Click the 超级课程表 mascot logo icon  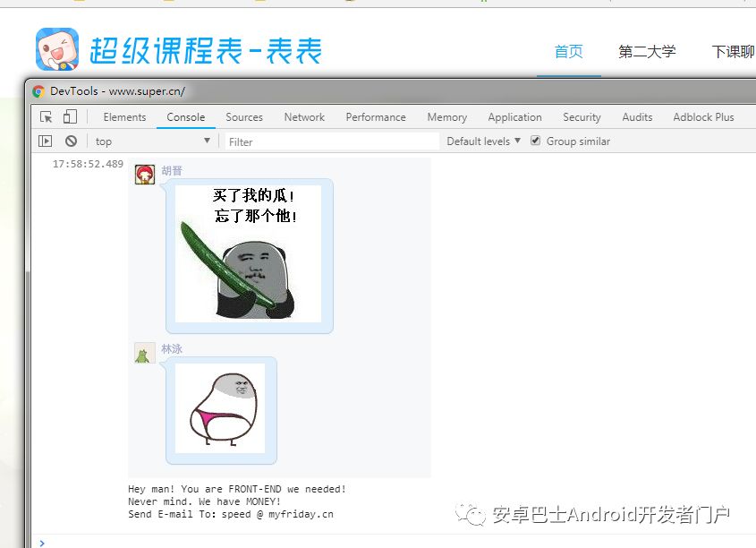[57, 49]
